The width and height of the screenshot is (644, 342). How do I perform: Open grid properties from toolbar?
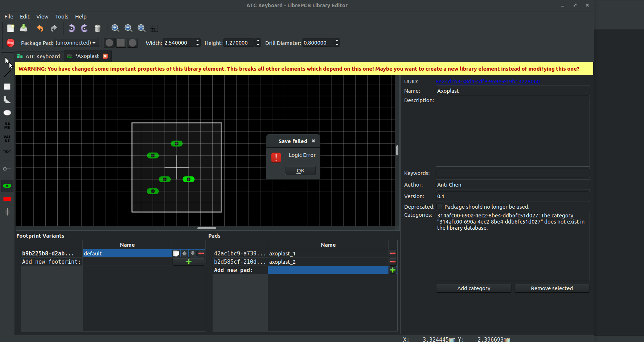(x=154, y=28)
